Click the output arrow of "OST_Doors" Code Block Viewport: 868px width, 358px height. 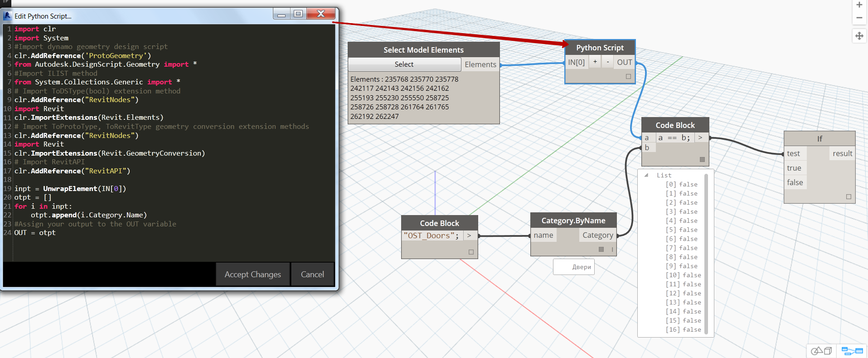pos(469,235)
